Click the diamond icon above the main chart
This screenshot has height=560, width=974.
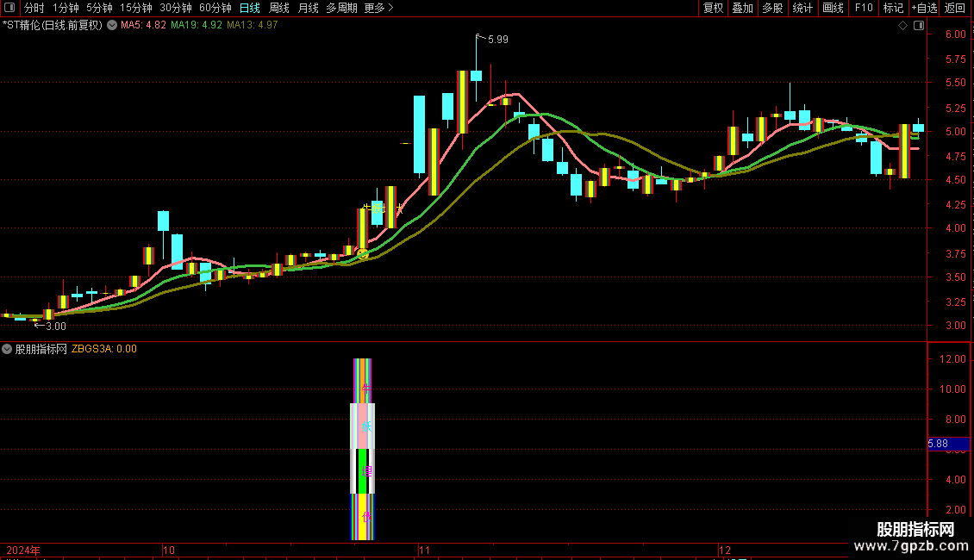tap(902, 26)
